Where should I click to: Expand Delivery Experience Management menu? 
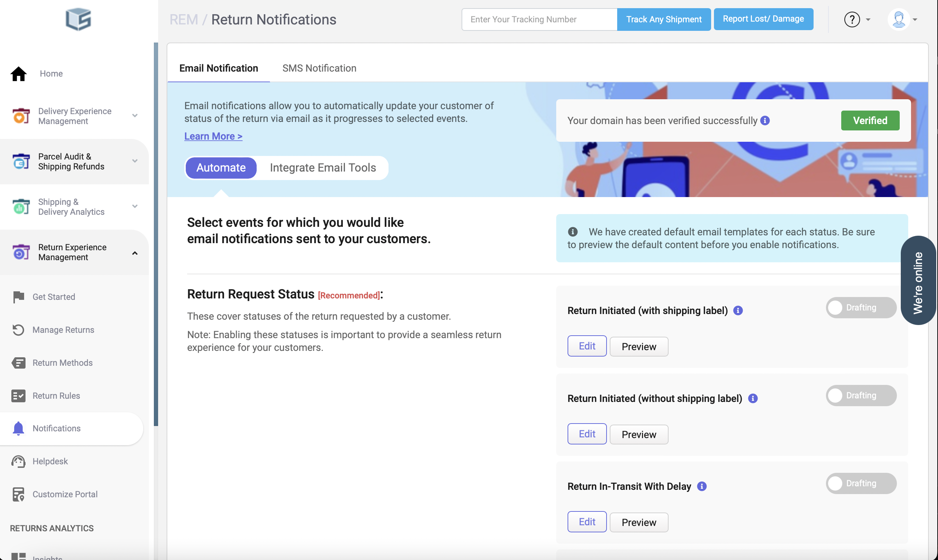(135, 116)
